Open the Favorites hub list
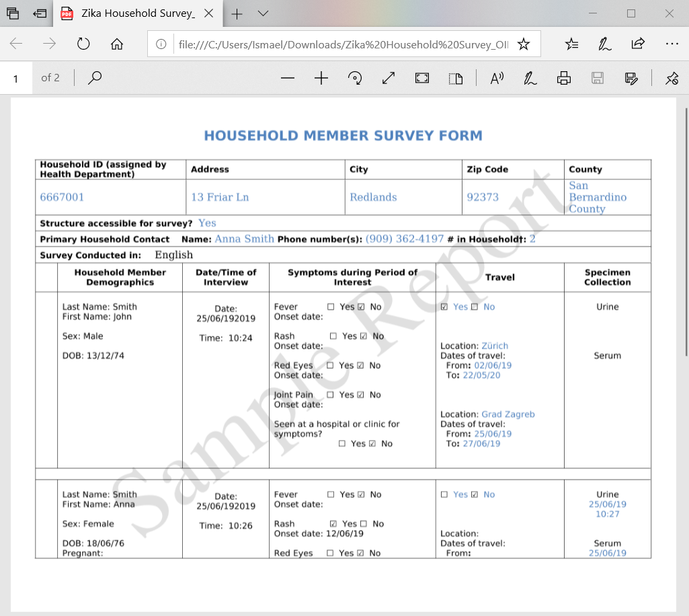 (571, 44)
